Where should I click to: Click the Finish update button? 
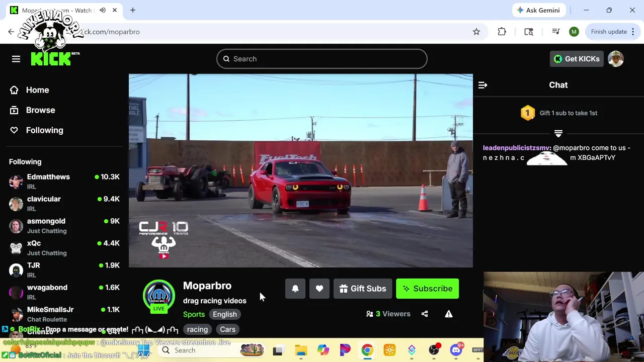click(612, 32)
